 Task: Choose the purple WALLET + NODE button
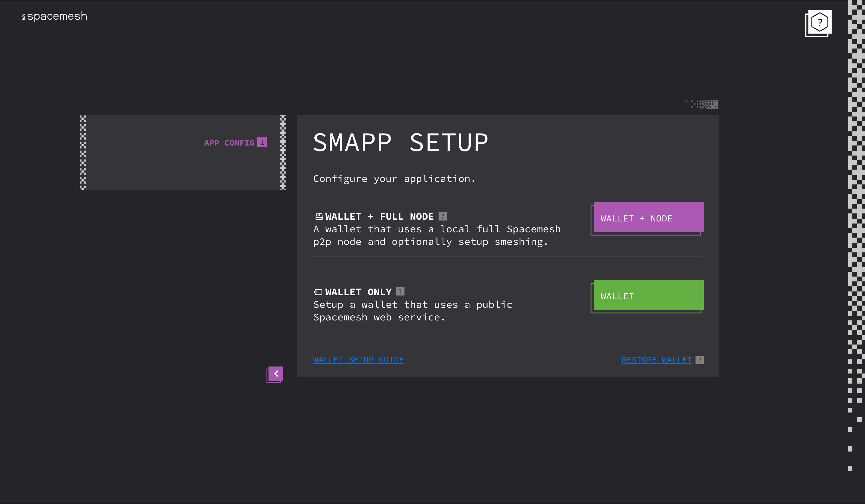pos(648,217)
